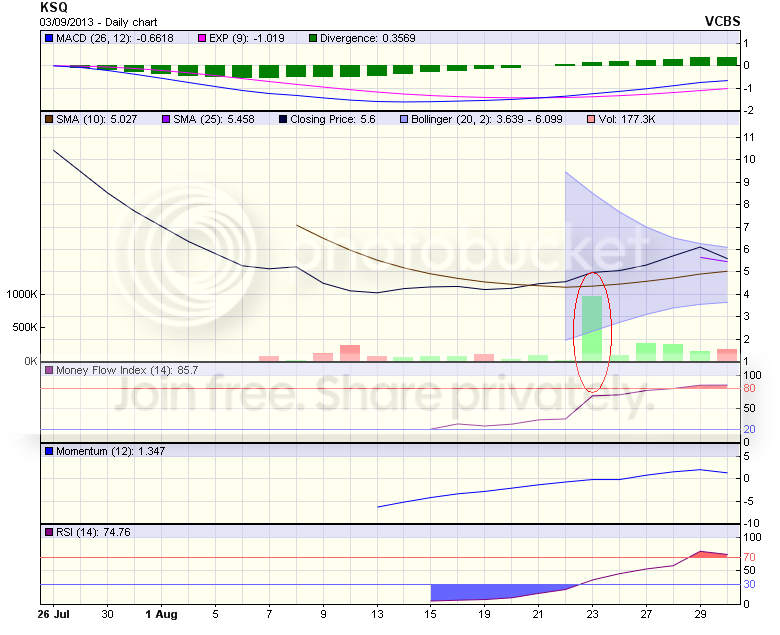Click the KSQ ticker title
This screenshot has width=780, height=635.
(x=53, y=6)
